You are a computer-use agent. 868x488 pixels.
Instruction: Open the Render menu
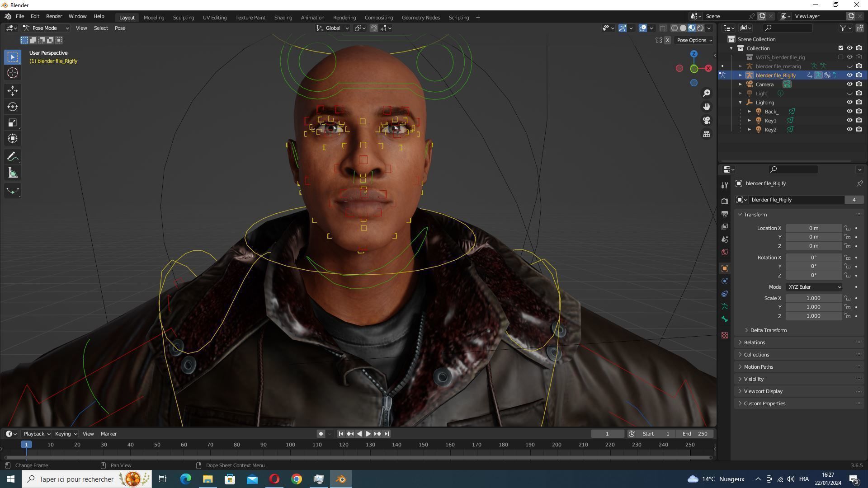click(x=54, y=16)
